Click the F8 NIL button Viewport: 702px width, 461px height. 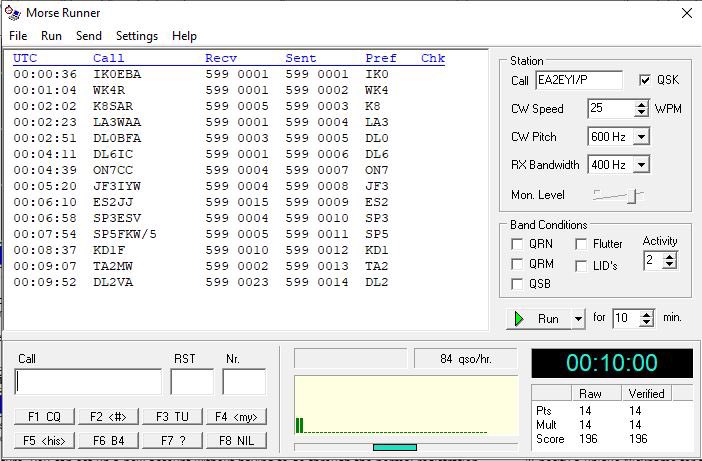[236, 440]
